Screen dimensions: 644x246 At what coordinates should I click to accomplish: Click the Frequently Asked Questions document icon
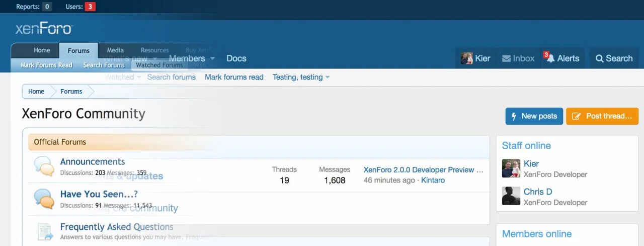coord(45,231)
